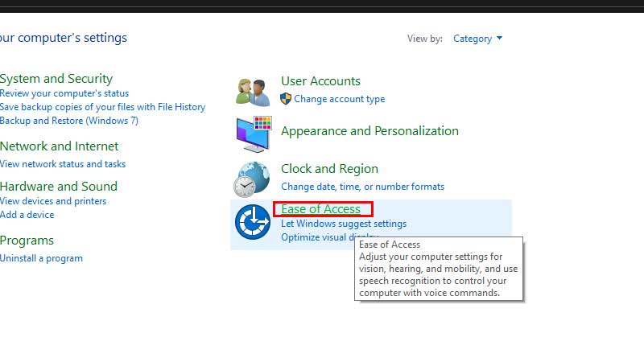Open Network and Internet category

tap(59, 146)
